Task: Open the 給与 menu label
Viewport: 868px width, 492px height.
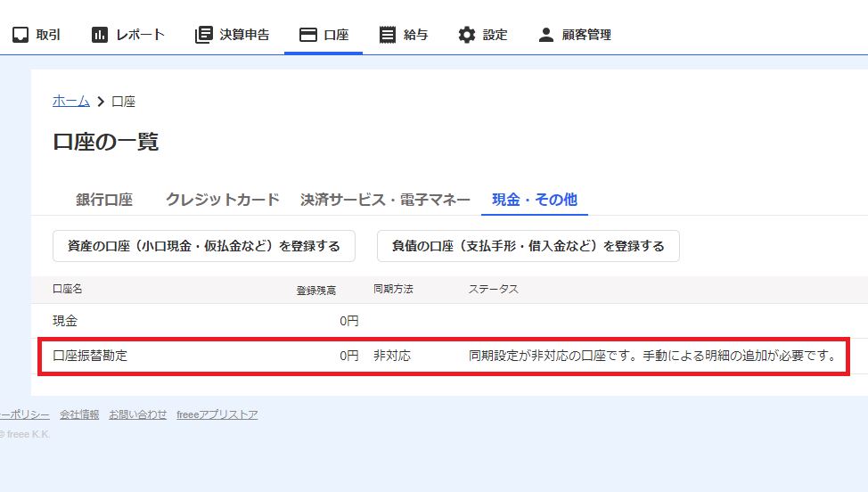Action: click(x=416, y=35)
